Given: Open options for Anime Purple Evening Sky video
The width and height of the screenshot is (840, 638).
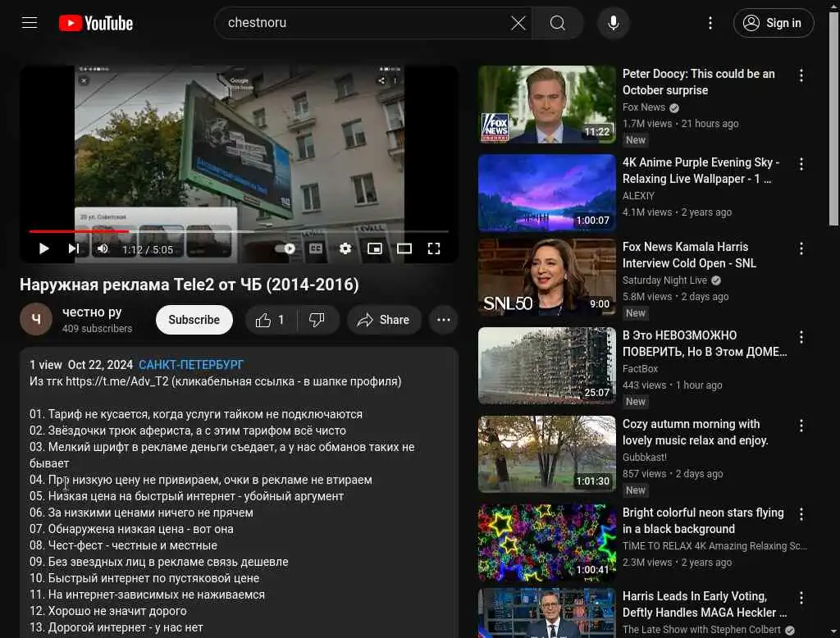Looking at the screenshot, I should (801, 164).
